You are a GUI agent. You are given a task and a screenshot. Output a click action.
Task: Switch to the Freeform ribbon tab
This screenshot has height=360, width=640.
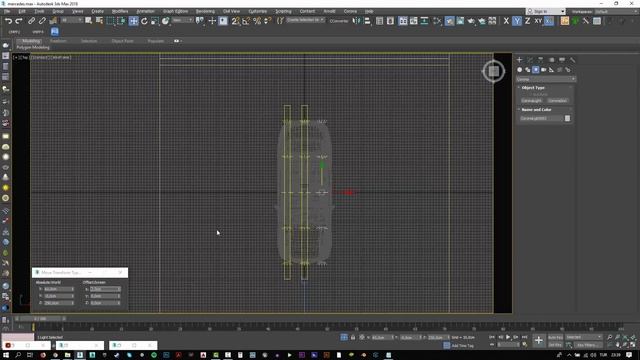[58, 41]
